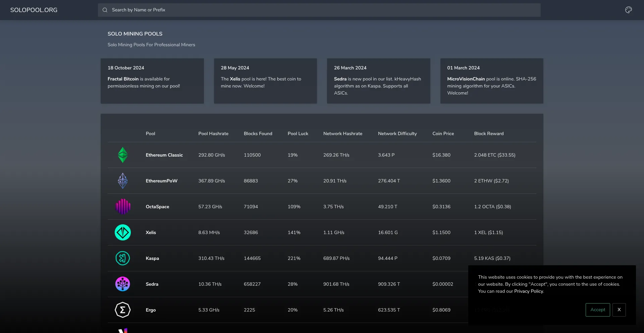This screenshot has height=333, width=644.
Task: Go to SOLOPOOL.ORG home logo
Action: click(34, 10)
